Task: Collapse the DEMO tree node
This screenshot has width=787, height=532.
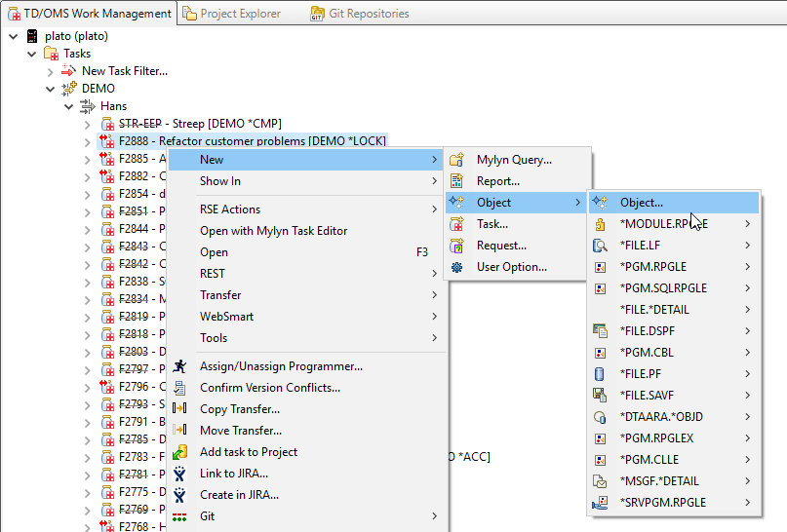Action: [51, 89]
